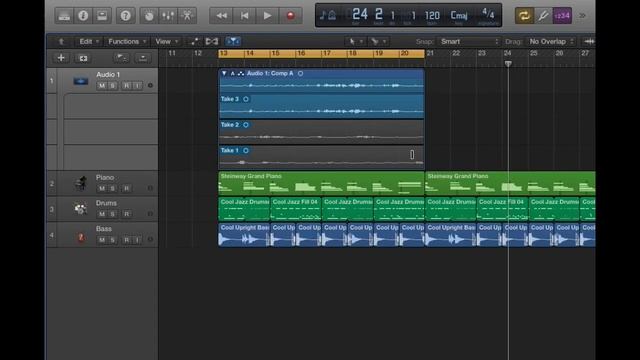Click the hide tracks button
The image size is (640, 360).
pyautogui.click(x=143, y=58)
